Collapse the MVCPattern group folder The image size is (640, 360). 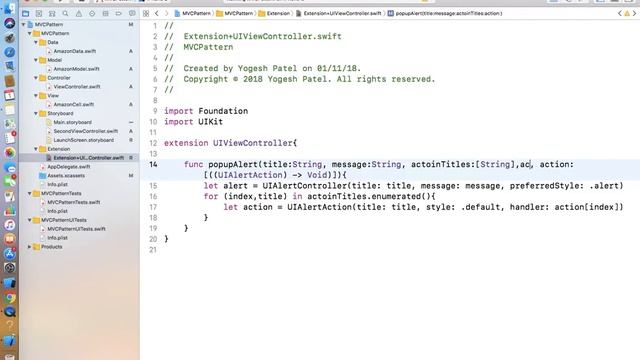pyautogui.click(x=30, y=33)
